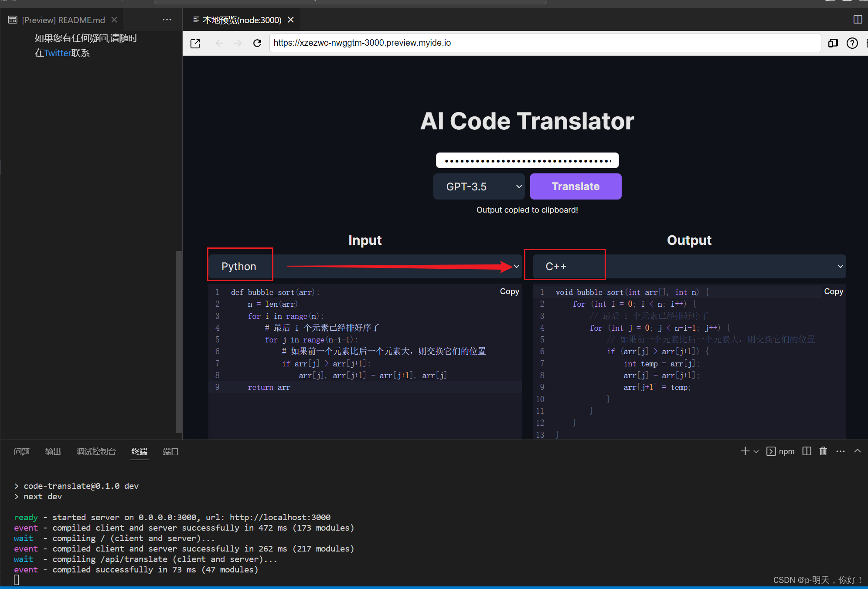Click 'for i in range(n):' input line

click(286, 316)
